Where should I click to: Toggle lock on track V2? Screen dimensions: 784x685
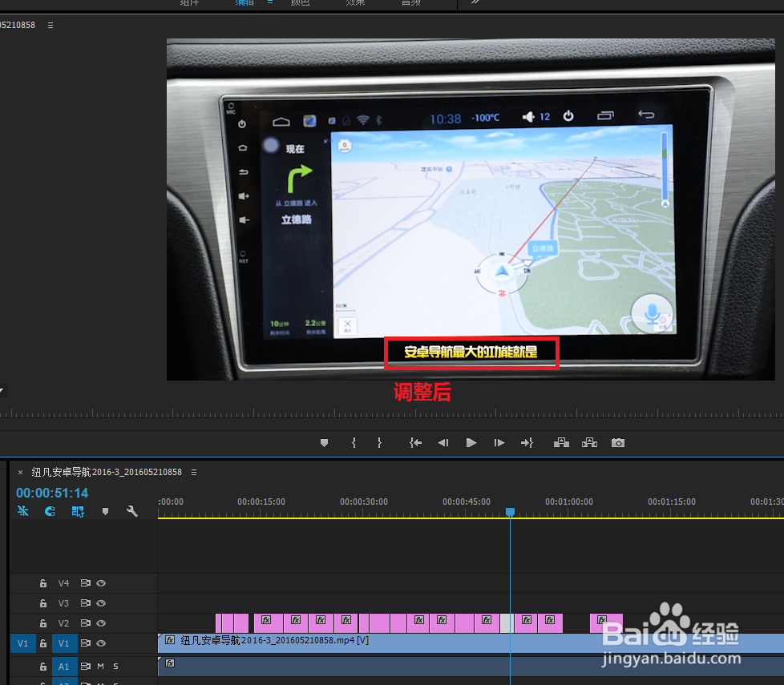(43, 623)
